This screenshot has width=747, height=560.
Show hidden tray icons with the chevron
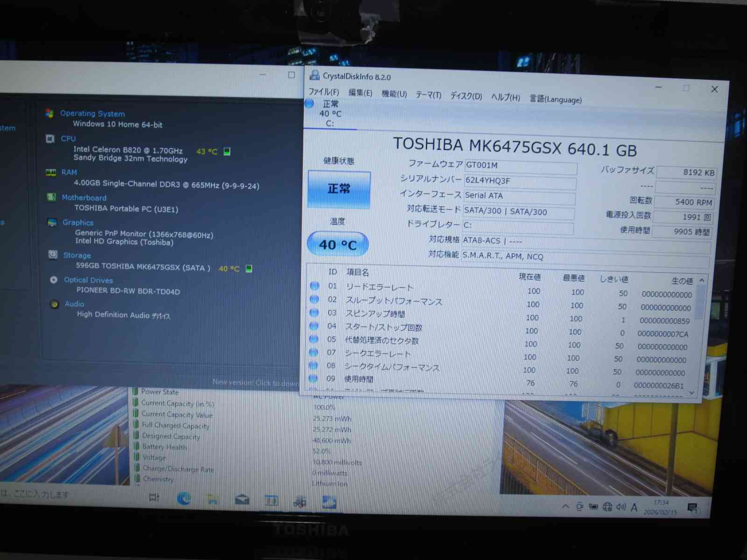pyautogui.click(x=565, y=506)
